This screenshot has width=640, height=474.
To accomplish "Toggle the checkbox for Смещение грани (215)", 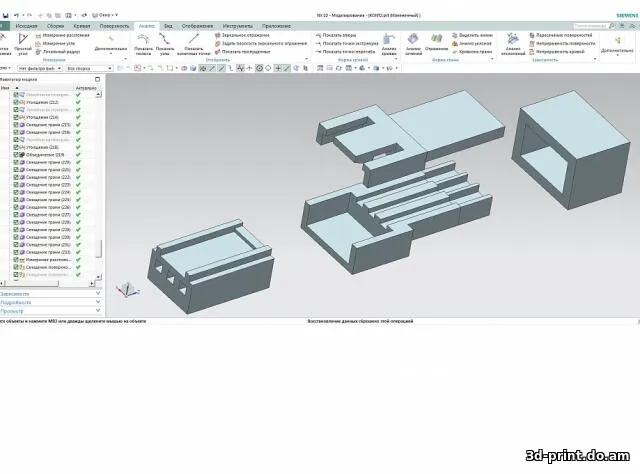I will (x=16, y=125).
